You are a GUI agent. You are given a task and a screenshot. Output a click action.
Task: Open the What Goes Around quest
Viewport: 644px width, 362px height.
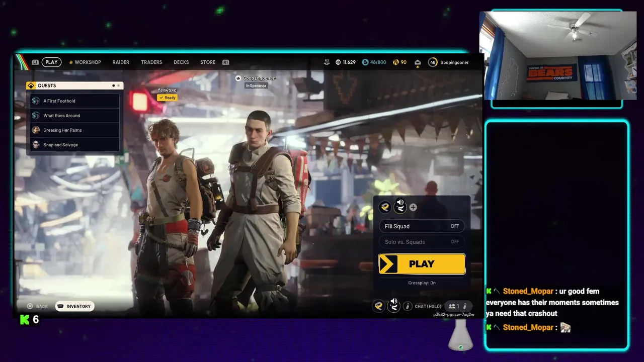[75, 116]
